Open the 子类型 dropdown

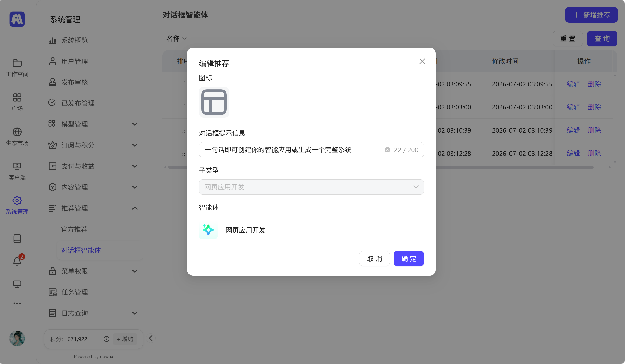[x=311, y=187]
